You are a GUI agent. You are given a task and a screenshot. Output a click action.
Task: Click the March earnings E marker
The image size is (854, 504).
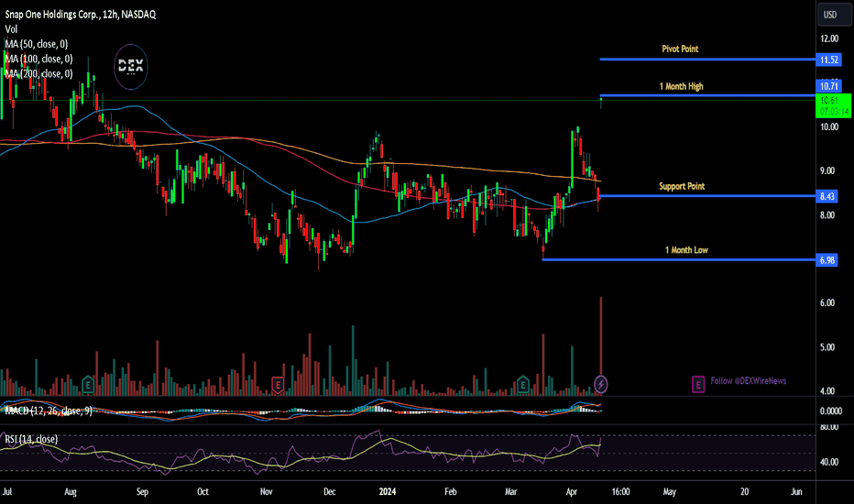point(523,385)
